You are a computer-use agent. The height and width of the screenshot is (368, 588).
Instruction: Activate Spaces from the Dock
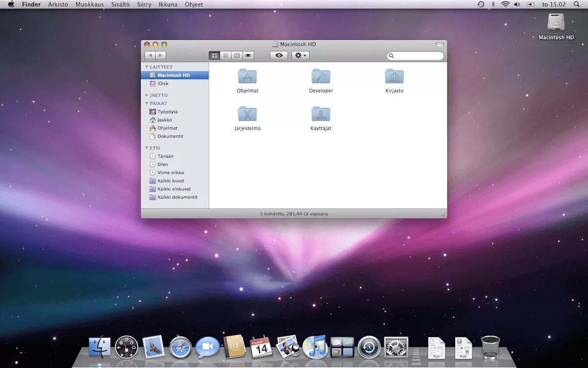(342, 347)
